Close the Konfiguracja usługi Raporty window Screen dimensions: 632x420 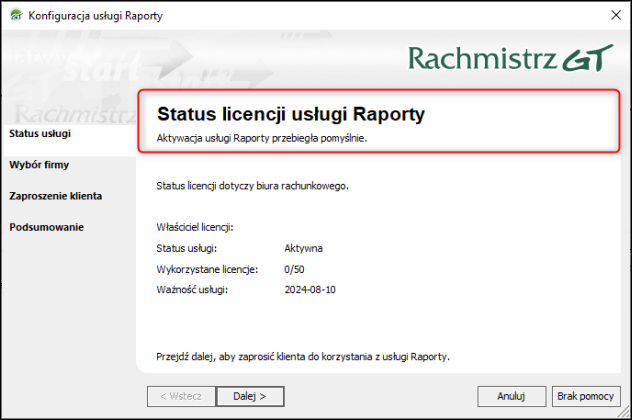(x=616, y=15)
